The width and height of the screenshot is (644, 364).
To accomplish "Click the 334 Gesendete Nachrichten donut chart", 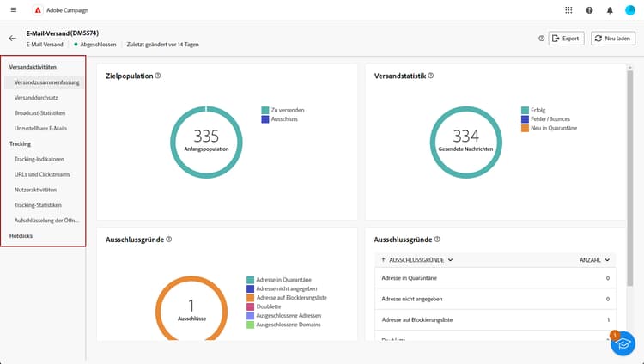I will (x=465, y=143).
